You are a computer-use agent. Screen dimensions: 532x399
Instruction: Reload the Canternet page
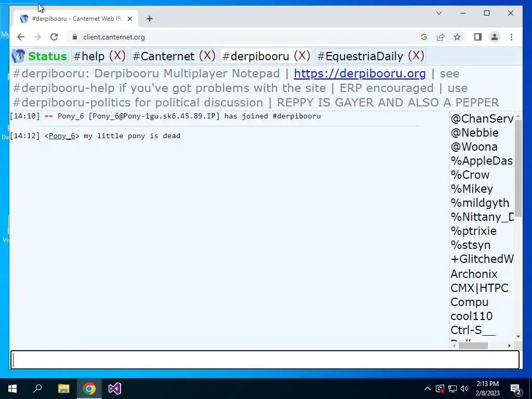click(x=54, y=37)
